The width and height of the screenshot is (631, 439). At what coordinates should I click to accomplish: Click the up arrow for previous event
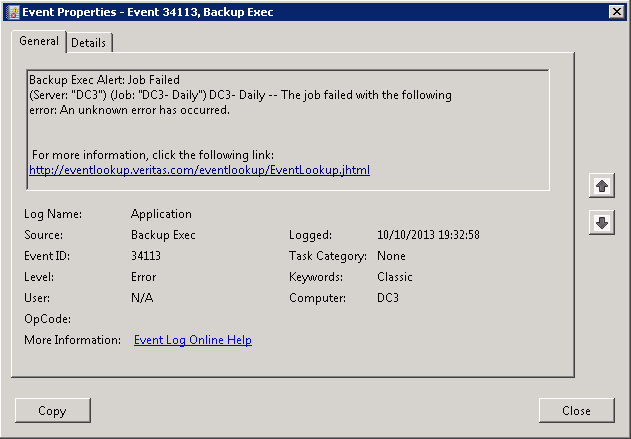[602, 185]
